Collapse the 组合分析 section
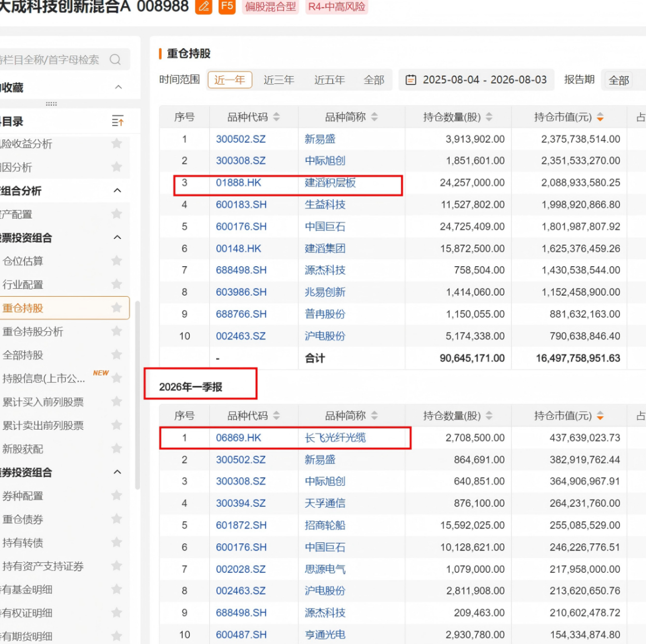This screenshot has width=646, height=644. (117, 191)
